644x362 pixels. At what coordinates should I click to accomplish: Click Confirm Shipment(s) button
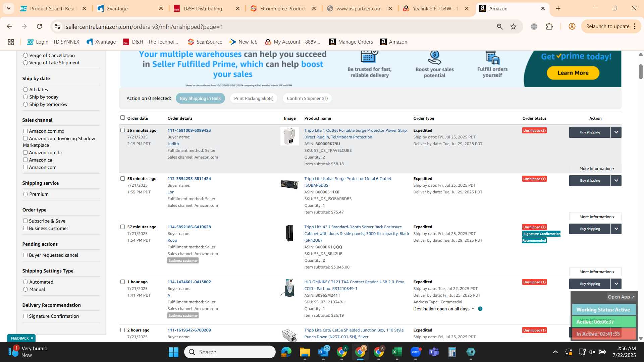pos(307,98)
